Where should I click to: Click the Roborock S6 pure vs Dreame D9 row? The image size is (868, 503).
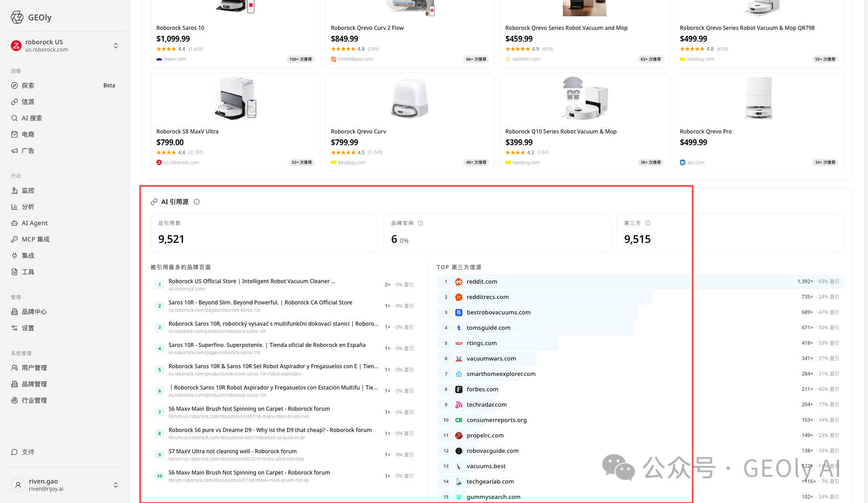(x=284, y=433)
